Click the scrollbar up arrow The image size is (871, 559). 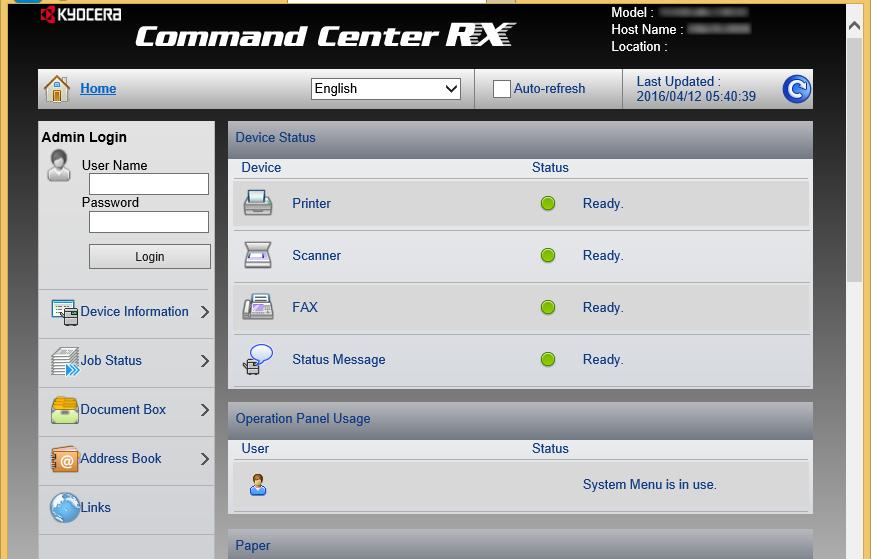[854, 26]
